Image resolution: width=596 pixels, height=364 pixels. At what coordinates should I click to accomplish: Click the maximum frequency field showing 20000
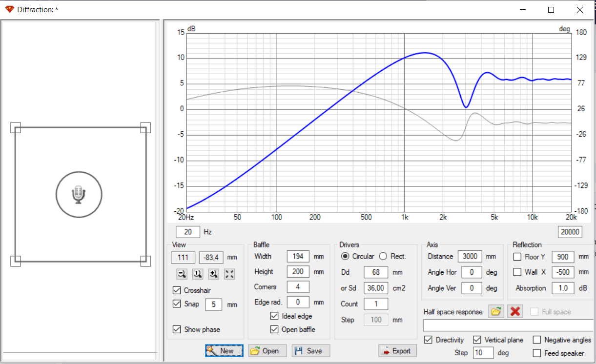point(570,232)
